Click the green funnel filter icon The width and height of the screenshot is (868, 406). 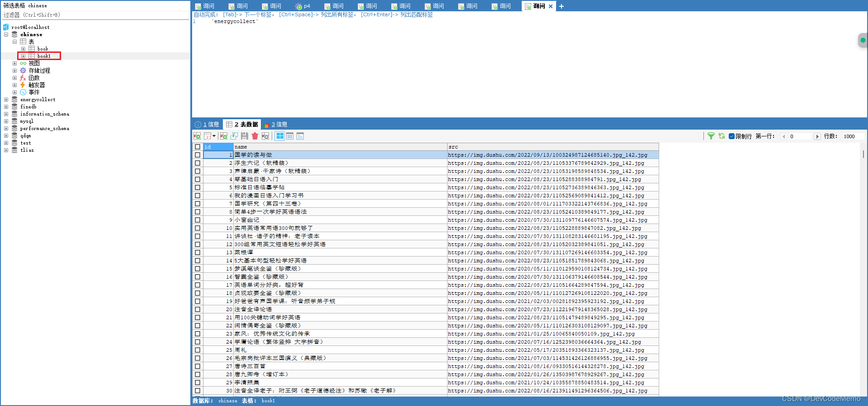[711, 136]
